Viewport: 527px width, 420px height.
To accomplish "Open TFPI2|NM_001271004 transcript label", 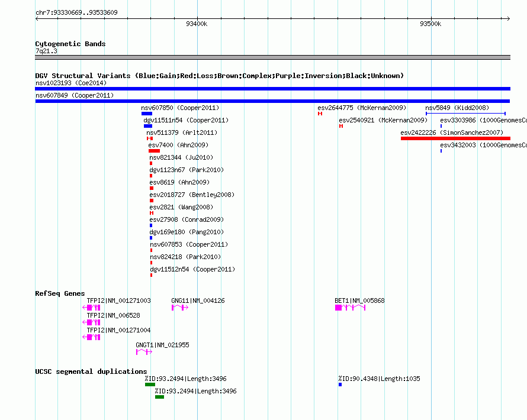I will point(118,330).
